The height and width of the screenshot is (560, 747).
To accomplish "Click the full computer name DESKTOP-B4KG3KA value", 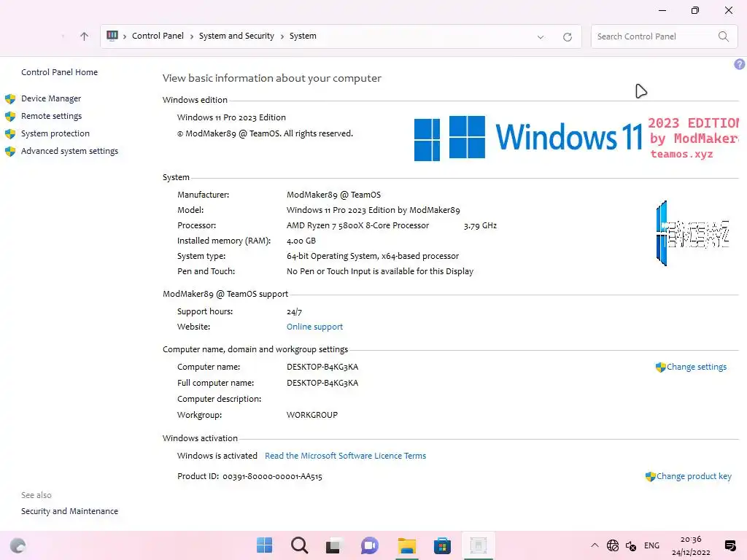I will coord(322,383).
